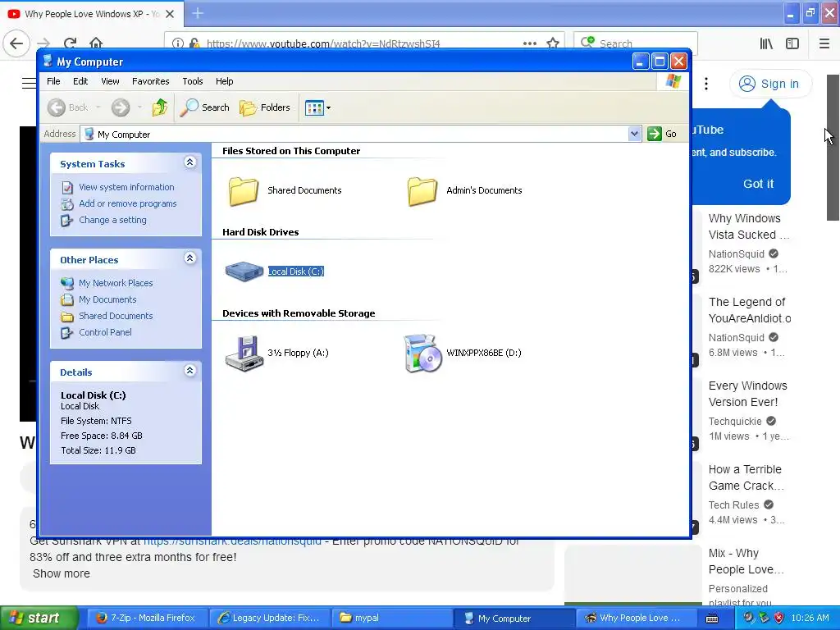Image resolution: width=840 pixels, height=630 pixels.
Task: Click the bookmark star in Firefox URL bar
Action: click(553, 43)
